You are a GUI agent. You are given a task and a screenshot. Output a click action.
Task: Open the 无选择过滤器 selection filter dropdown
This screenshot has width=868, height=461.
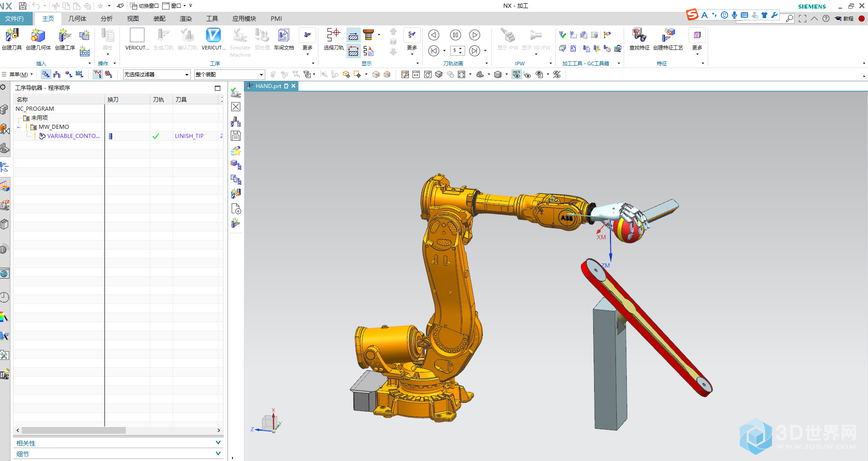tap(156, 74)
